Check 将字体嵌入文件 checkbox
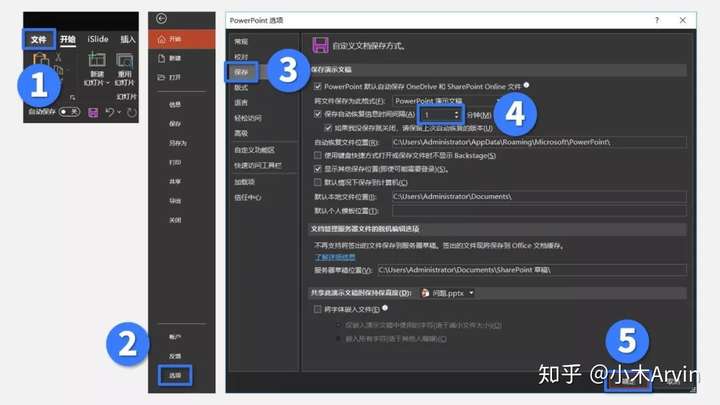 coord(317,309)
